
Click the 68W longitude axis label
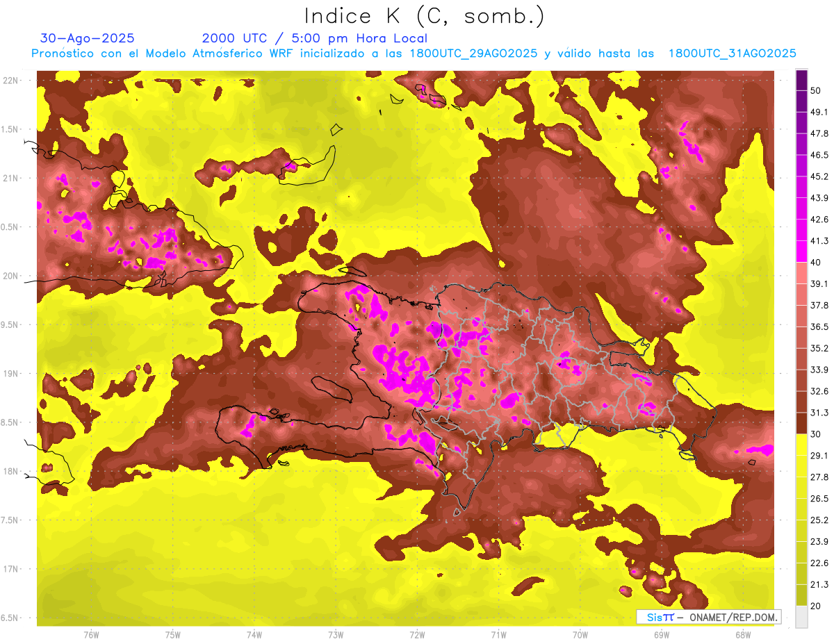[x=743, y=634]
